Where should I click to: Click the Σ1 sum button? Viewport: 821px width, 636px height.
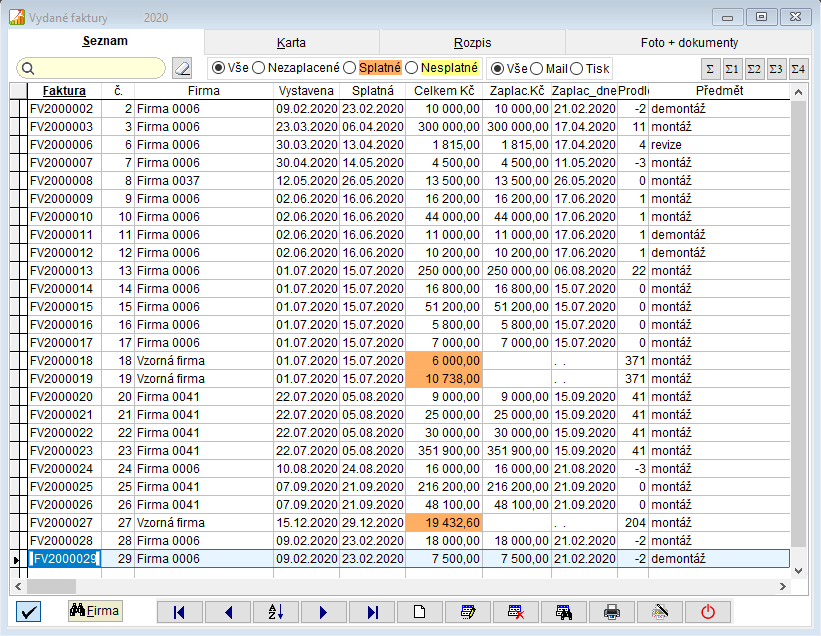coord(732,69)
